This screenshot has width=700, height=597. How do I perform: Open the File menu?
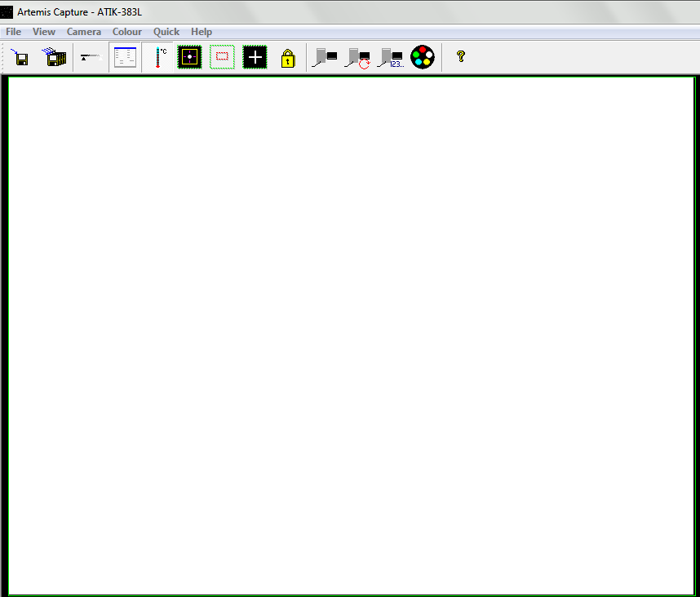[13, 32]
